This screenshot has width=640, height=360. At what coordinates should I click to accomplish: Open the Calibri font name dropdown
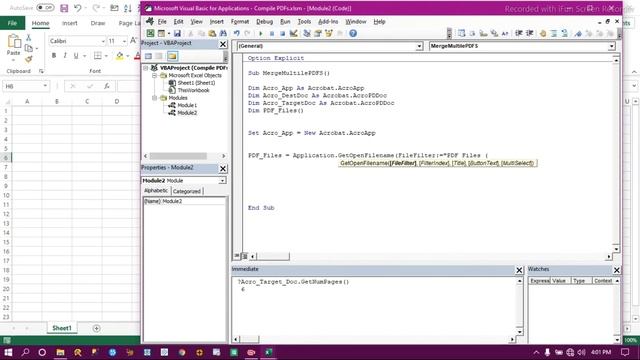click(103, 41)
